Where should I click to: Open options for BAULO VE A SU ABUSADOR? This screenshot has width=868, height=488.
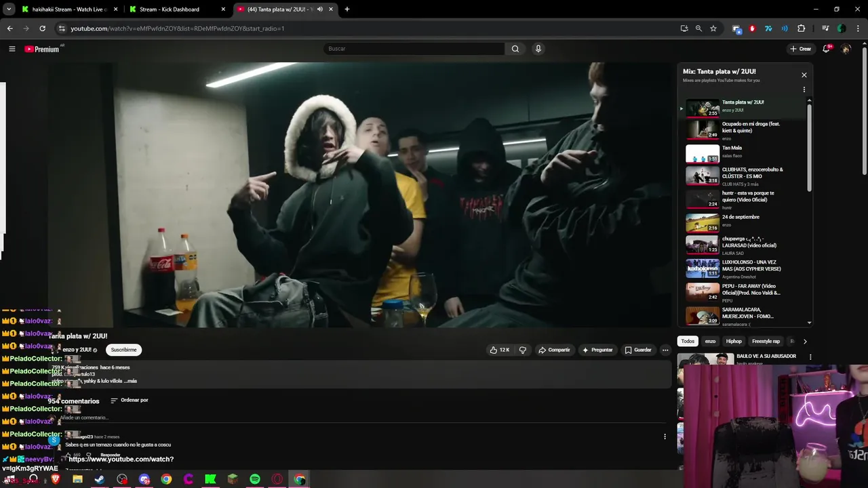pyautogui.click(x=810, y=357)
